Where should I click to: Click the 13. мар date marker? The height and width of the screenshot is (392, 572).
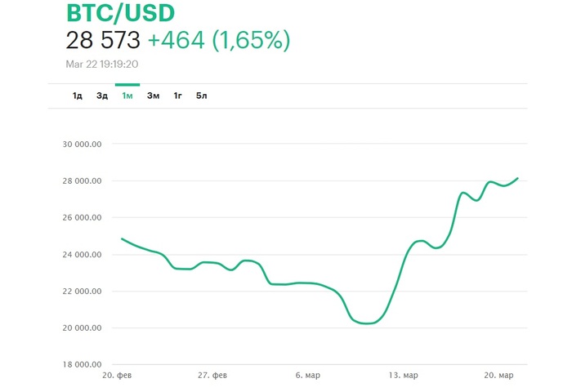(x=403, y=376)
